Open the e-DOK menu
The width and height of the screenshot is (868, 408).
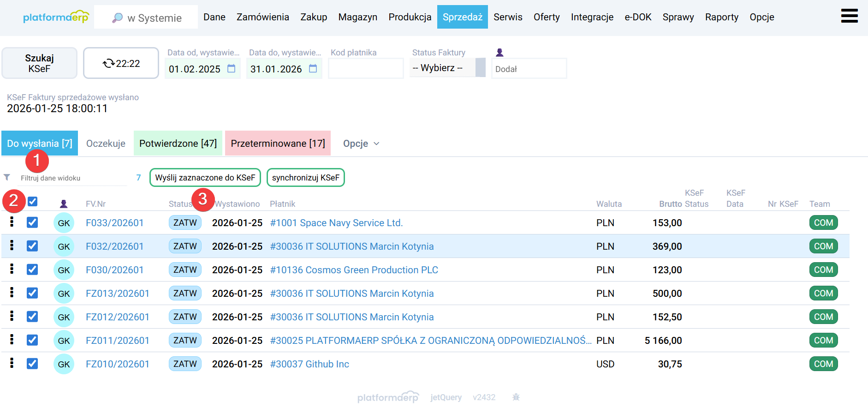pyautogui.click(x=638, y=17)
